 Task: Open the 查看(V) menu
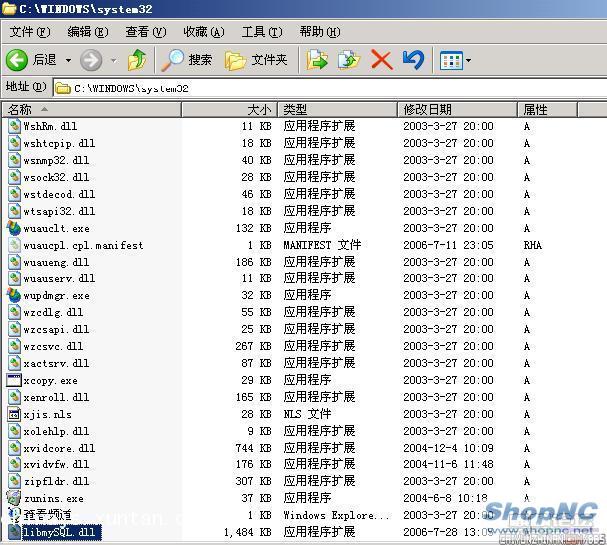click(146, 32)
